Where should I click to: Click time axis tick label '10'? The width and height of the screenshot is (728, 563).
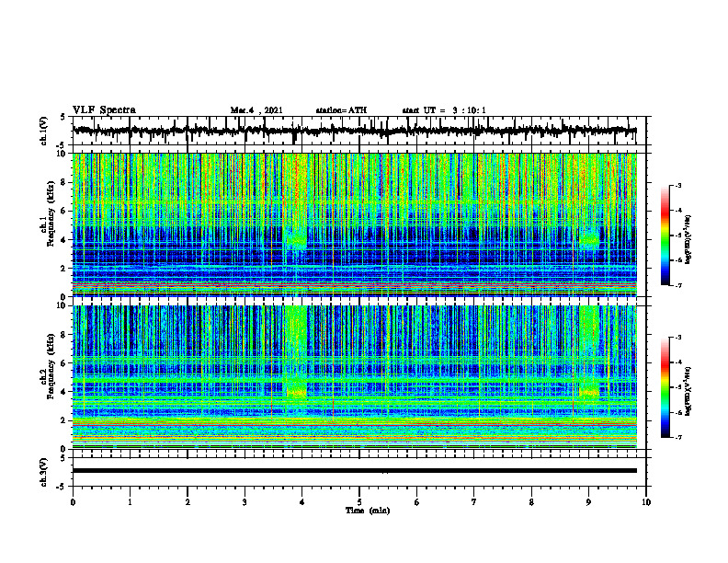(646, 501)
